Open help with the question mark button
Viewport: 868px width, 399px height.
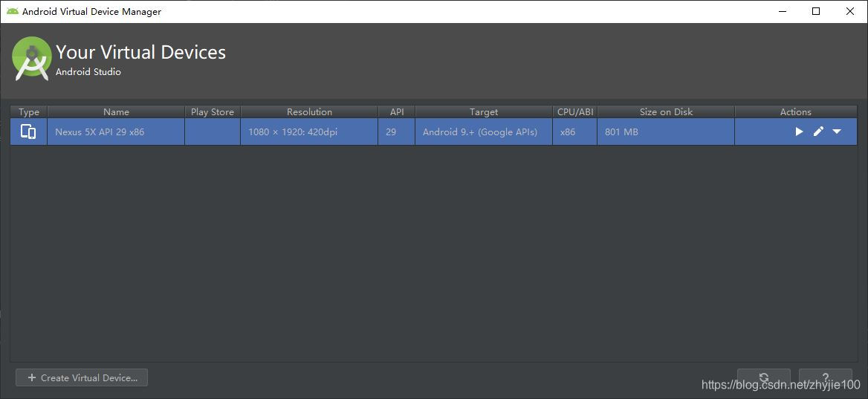point(826,377)
